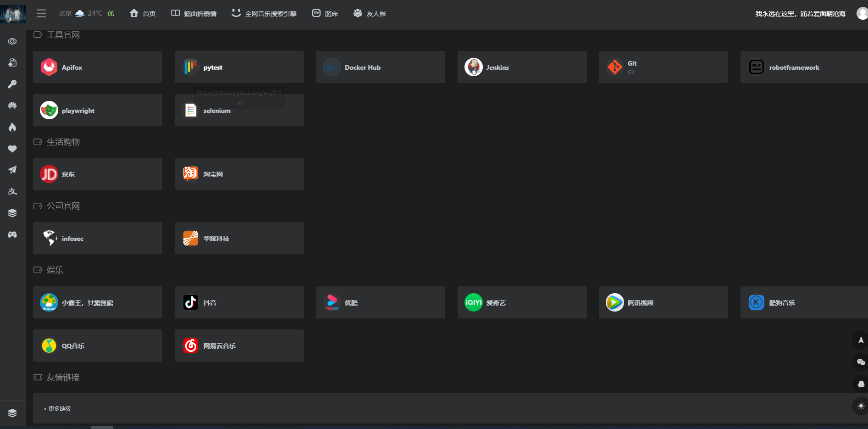Click the notification bell floating button
The image size is (868, 429).
[x=861, y=384]
